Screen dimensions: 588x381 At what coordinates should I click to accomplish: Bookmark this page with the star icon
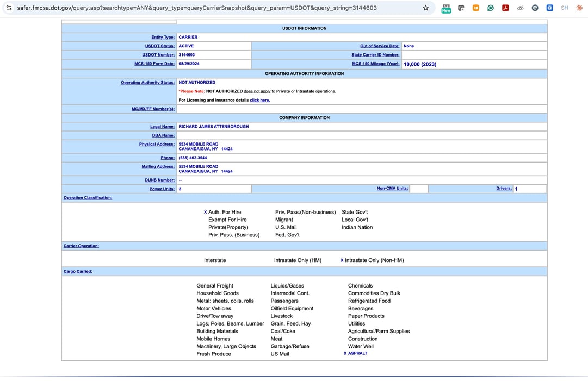(x=426, y=8)
